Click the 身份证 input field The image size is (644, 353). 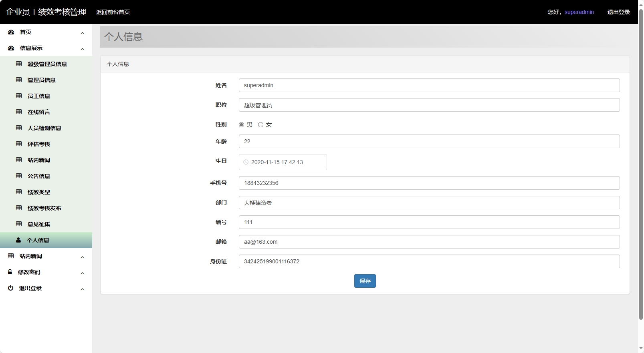tap(429, 261)
